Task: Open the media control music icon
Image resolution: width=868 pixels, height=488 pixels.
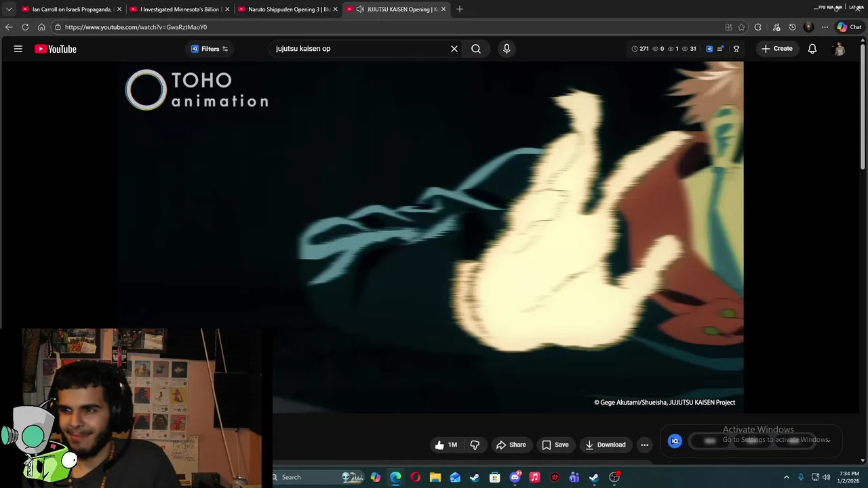Action: coord(776,27)
